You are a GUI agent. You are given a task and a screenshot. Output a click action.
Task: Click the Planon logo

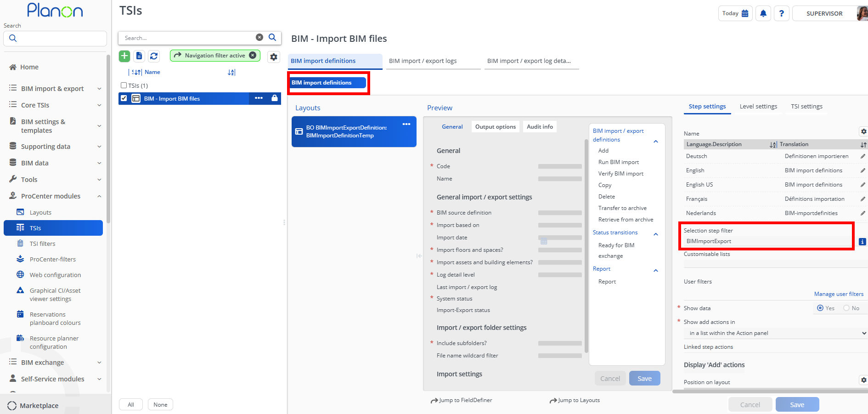[x=55, y=10]
